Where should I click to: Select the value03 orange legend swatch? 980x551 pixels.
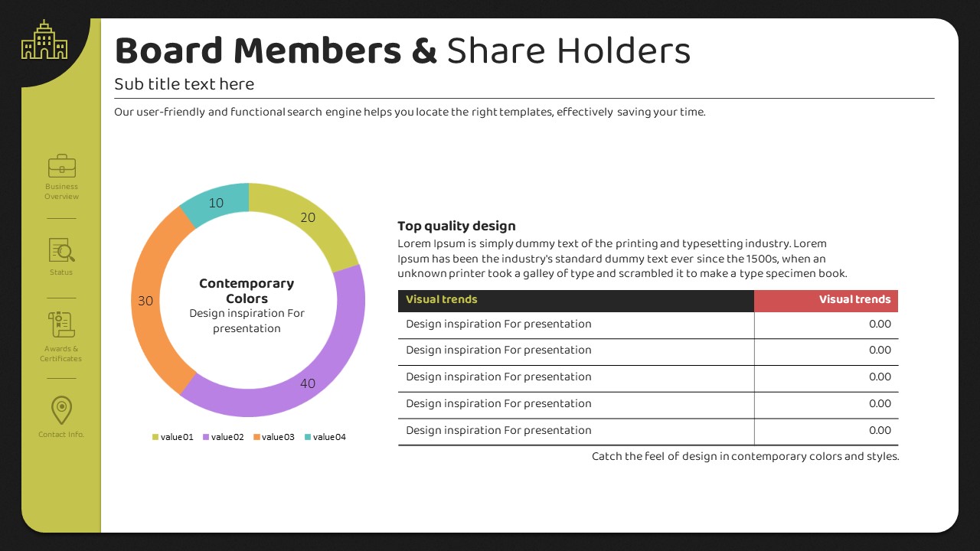coord(256,437)
